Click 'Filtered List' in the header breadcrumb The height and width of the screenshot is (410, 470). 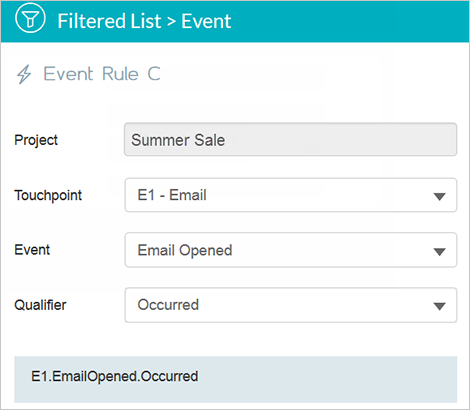coord(109,21)
